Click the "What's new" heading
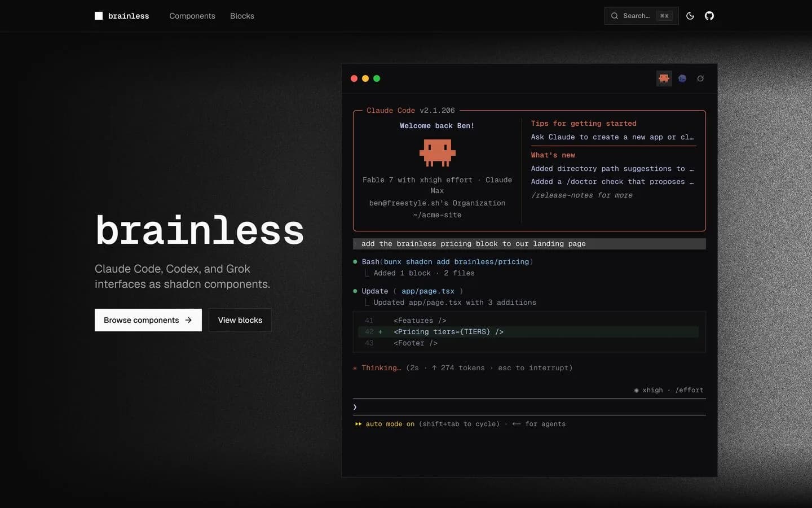 [x=553, y=155]
